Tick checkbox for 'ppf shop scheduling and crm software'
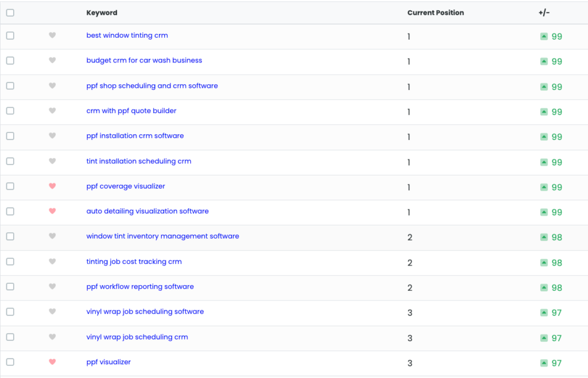 click(10, 86)
